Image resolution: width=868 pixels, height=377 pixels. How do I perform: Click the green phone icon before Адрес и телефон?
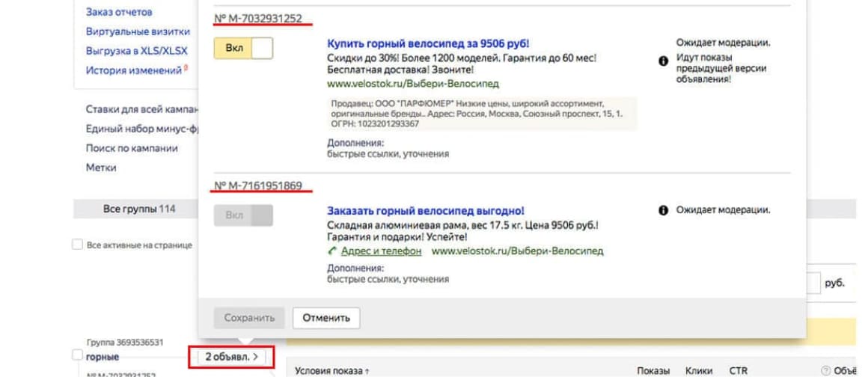pos(333,251)
